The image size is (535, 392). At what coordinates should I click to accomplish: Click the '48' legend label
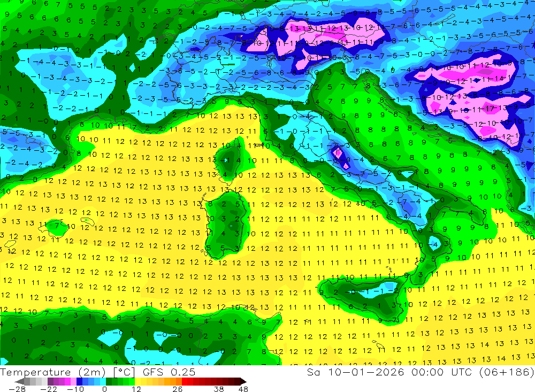click(x=243, y=389)
